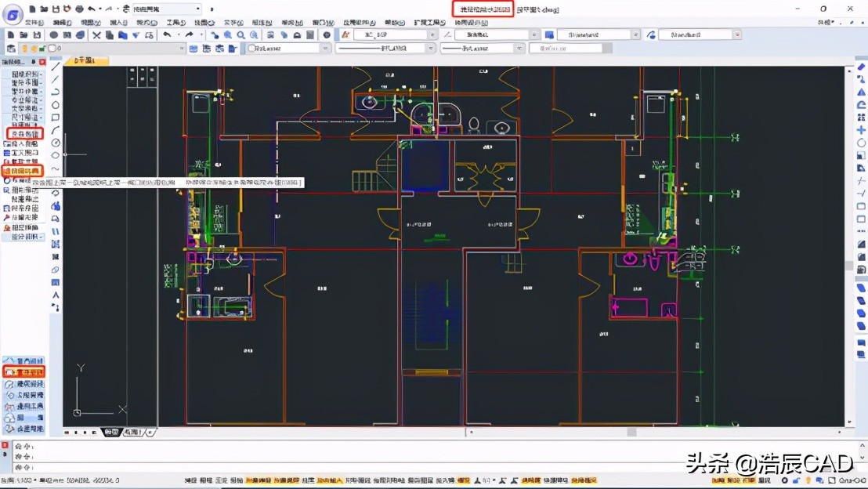Image resolution: width=868 pixels, height=489 pixels.
Task: Click the Save icon in quick access bar
Action: pos(56,9)
